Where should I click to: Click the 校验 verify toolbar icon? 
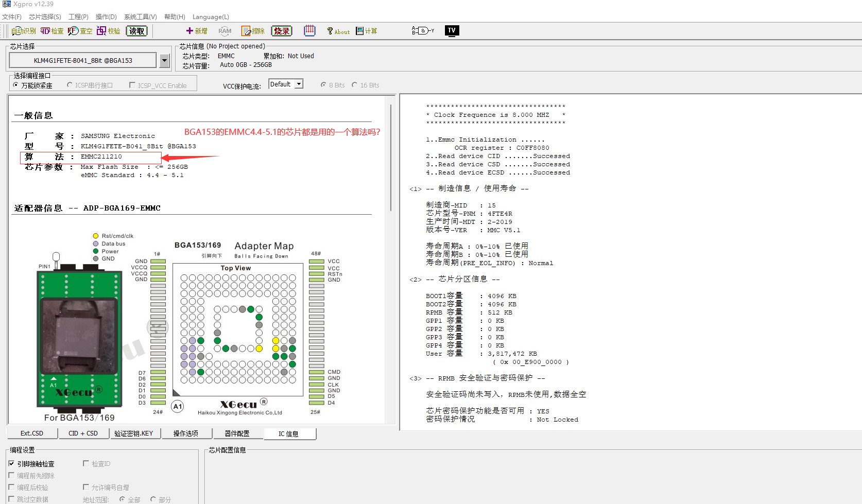coord(109,31)
